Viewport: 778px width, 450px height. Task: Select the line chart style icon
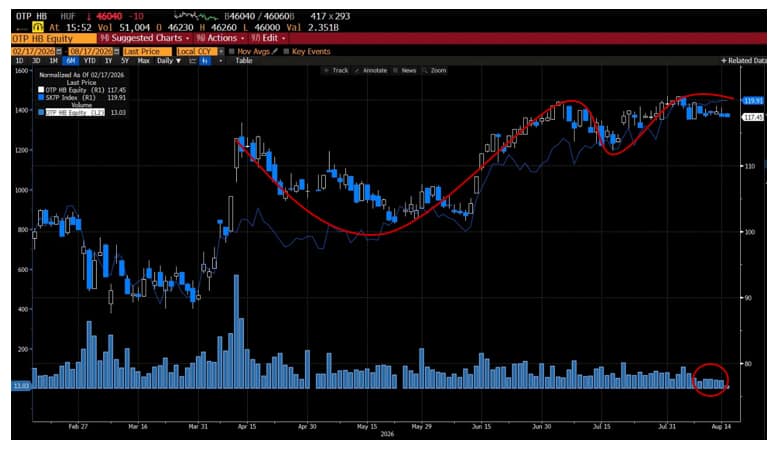(x=193, y=61)
